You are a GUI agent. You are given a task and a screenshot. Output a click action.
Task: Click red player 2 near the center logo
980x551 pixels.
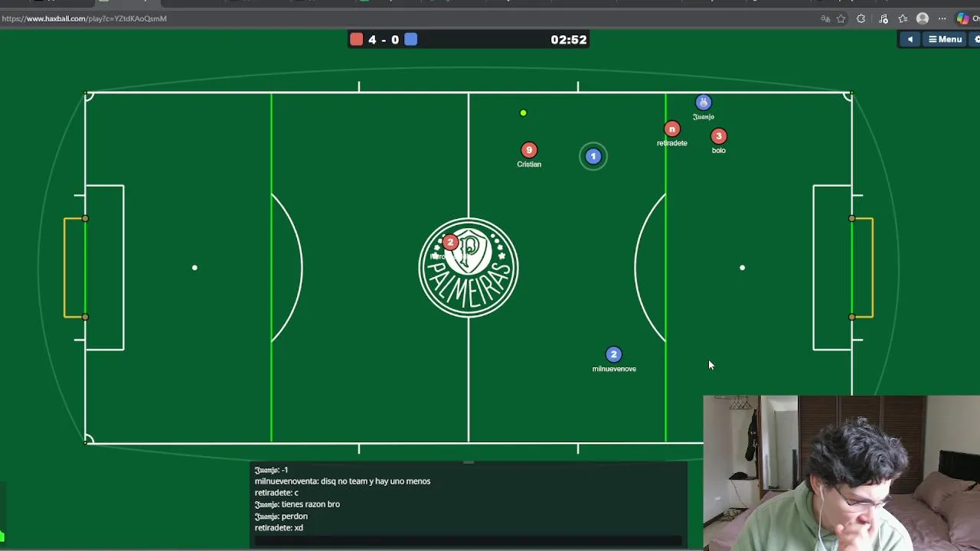(x=450, y=243)
